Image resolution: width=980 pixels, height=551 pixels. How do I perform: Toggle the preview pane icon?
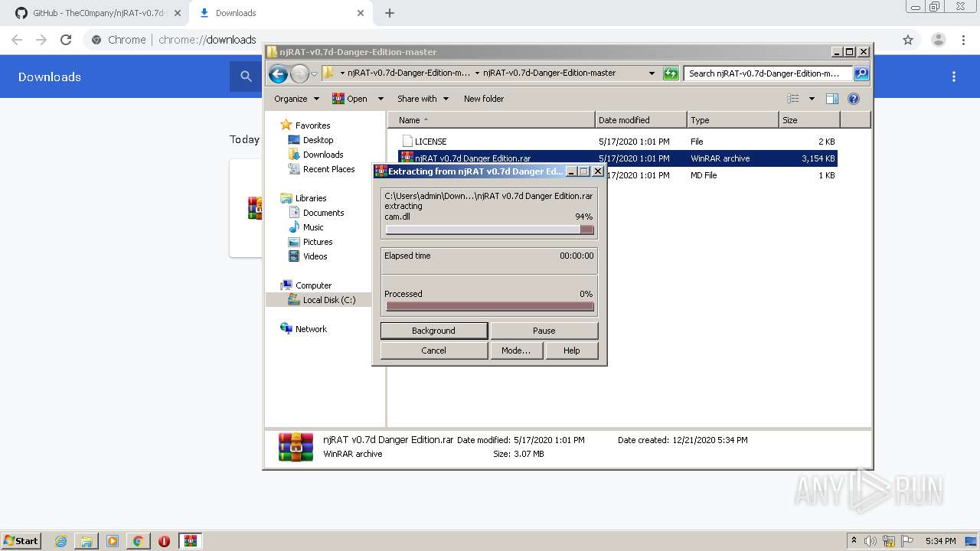[832, 99]
